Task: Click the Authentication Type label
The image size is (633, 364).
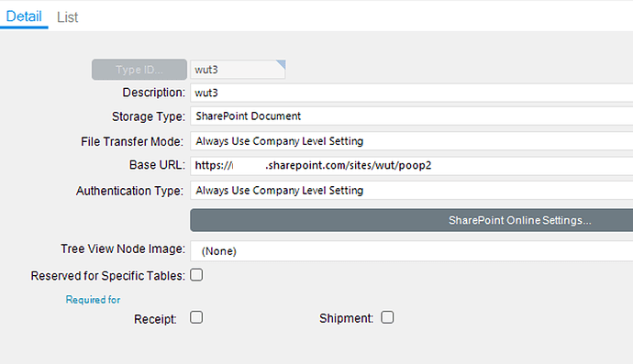Action: coord(129,191)
